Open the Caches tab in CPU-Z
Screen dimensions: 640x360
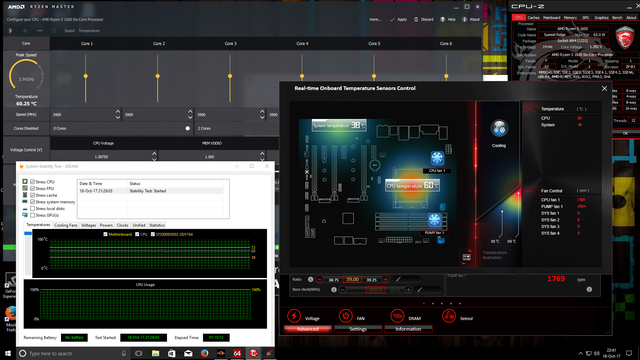533,18
